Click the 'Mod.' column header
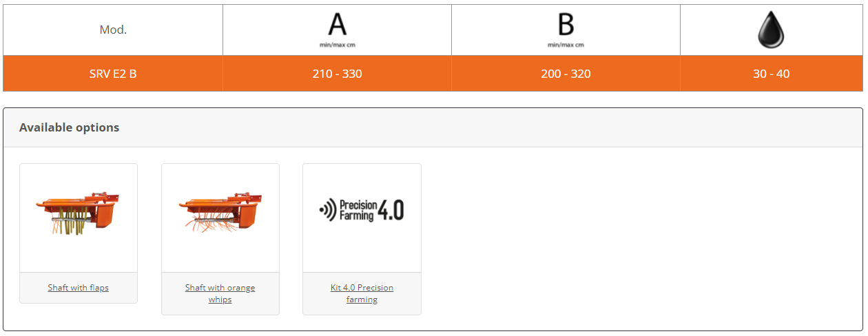Viewport: 868px width, 336px height. pos(113,30)
